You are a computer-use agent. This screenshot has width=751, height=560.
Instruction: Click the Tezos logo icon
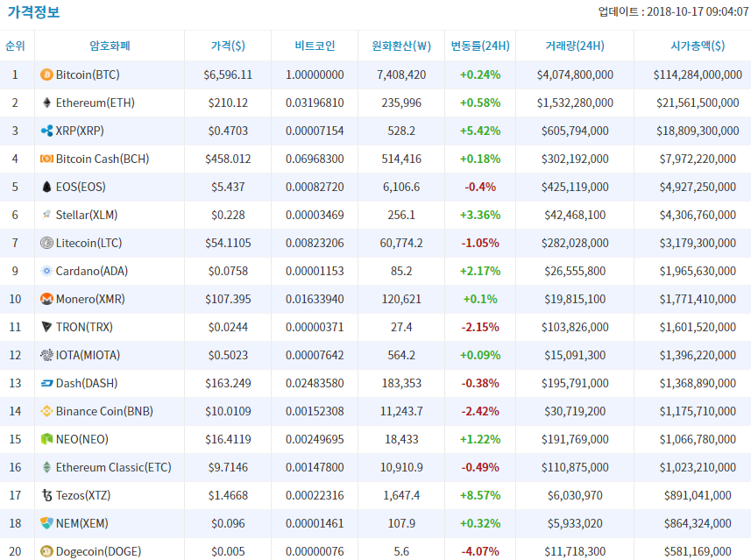[46, 495]
